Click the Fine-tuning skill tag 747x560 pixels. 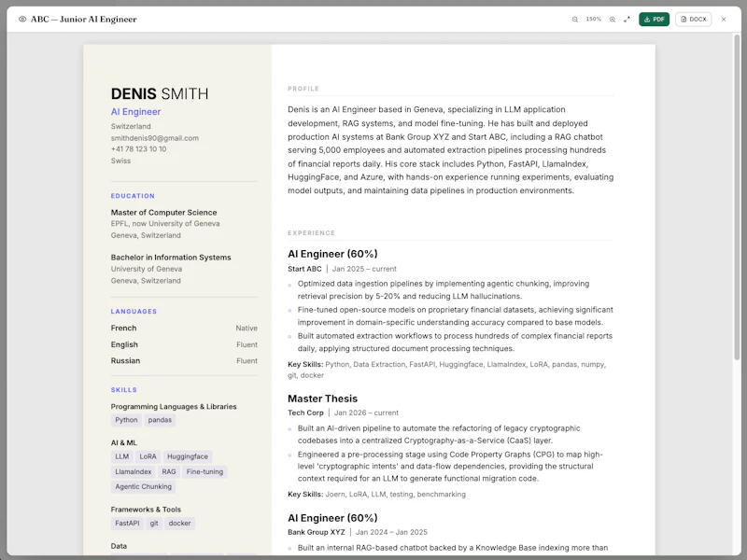[204, 472]
